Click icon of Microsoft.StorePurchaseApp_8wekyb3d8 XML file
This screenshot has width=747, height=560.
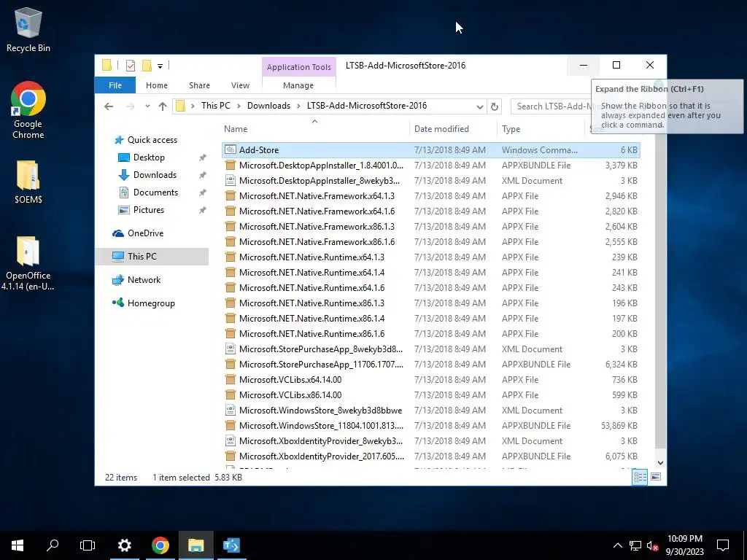coord(231,349)
